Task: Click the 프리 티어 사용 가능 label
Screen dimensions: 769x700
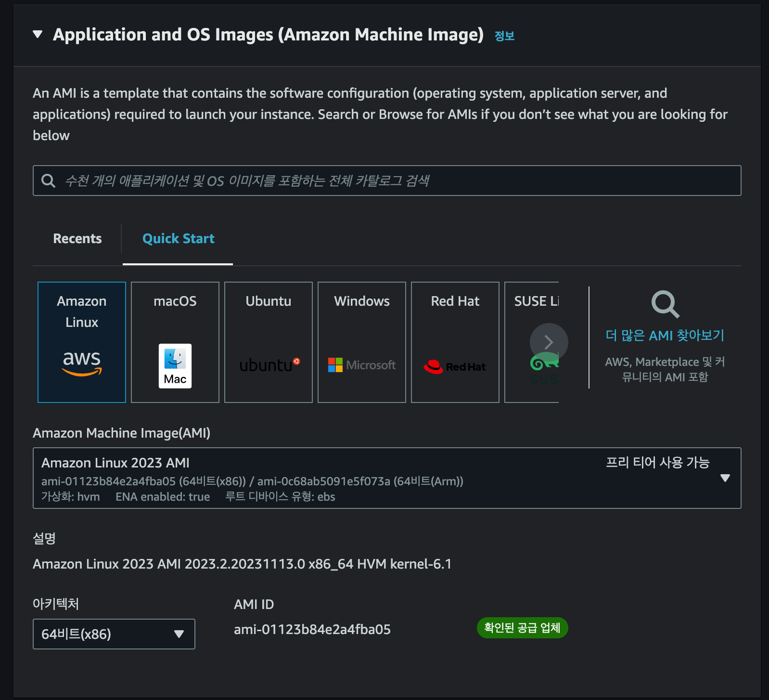Action: tap(657, 462)
